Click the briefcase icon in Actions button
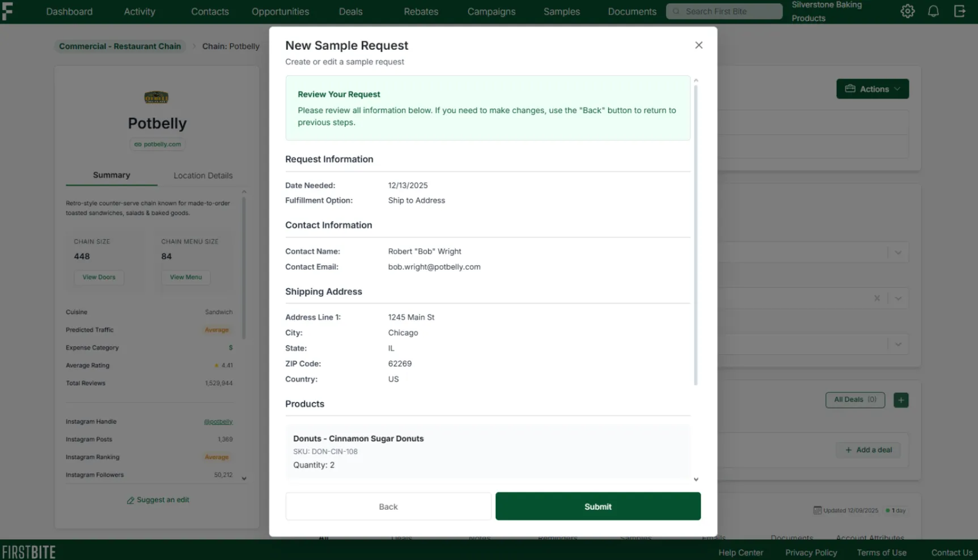The width and height of the screenshot is (978, 560). tap(850, 89)
